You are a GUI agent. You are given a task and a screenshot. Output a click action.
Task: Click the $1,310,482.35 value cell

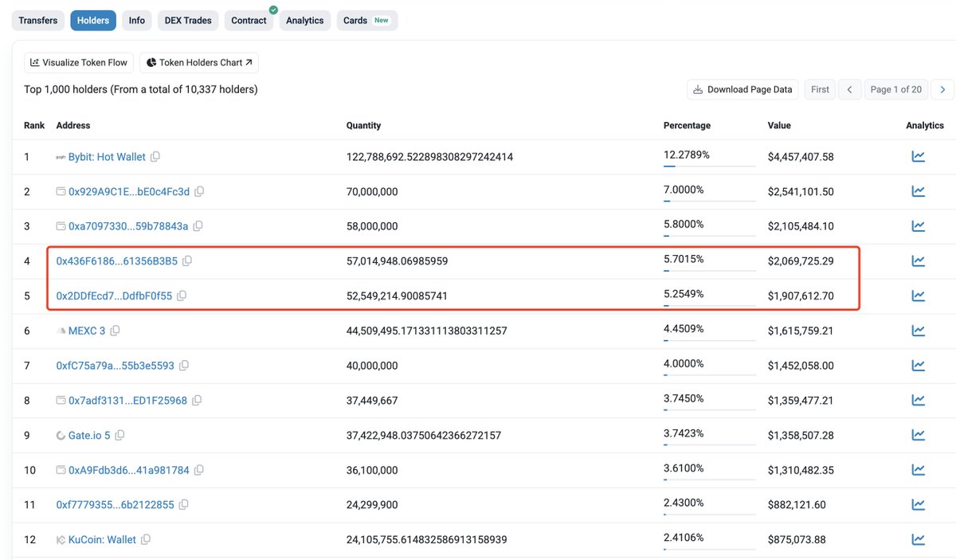click(x=801, y=470)
